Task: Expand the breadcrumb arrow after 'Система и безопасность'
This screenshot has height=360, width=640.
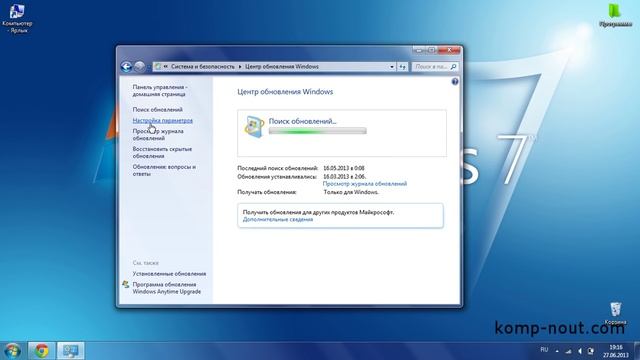Action: tap(240, 67)
